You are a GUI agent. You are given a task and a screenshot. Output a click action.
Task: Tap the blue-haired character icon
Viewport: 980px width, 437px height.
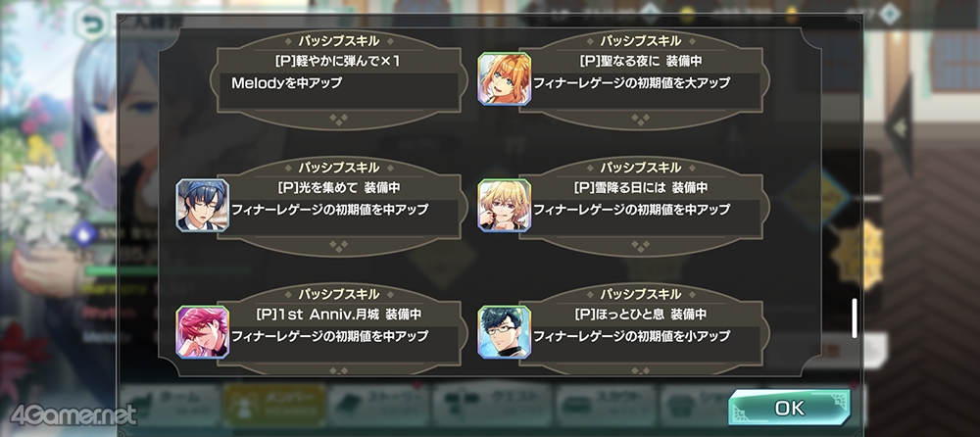click(203, 205)
